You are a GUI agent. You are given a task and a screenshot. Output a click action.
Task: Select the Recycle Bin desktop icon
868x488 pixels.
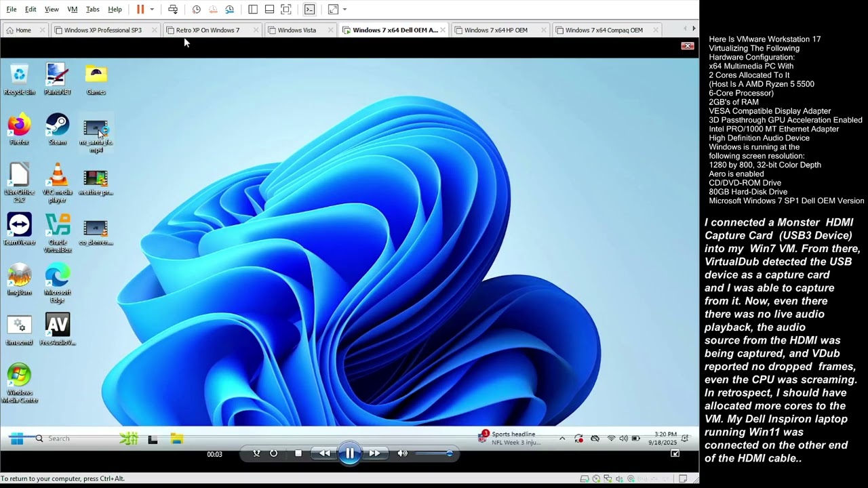point(20,79)
